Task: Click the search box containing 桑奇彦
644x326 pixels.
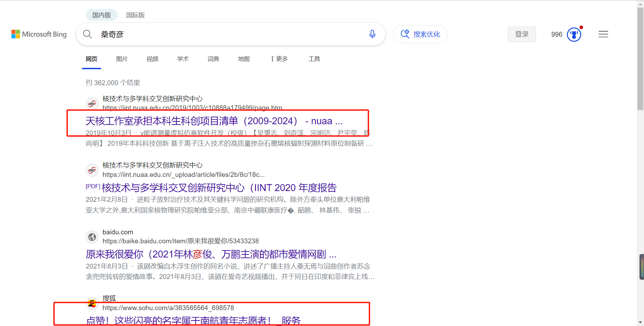Action: [231, 34]
